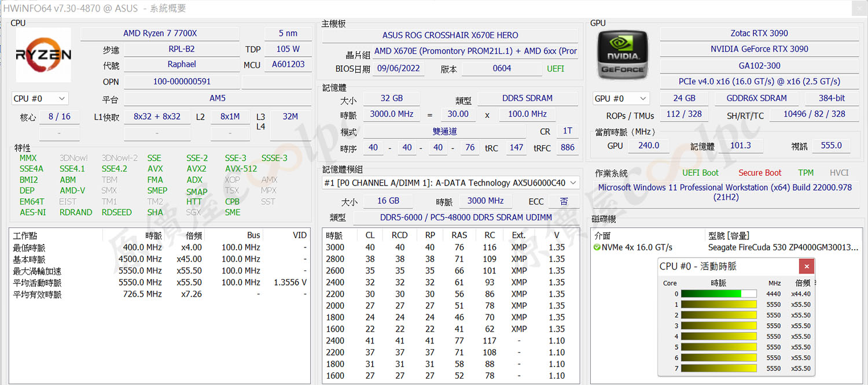
Task: Click the 16 GB module size field
Action: [388, 201]
